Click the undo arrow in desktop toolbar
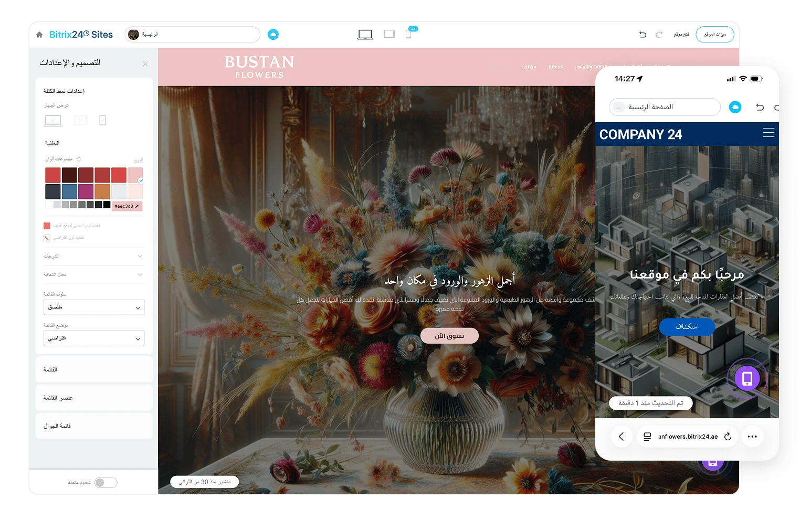The width and height of the screenshot is (800, 532). coord(643,35)
